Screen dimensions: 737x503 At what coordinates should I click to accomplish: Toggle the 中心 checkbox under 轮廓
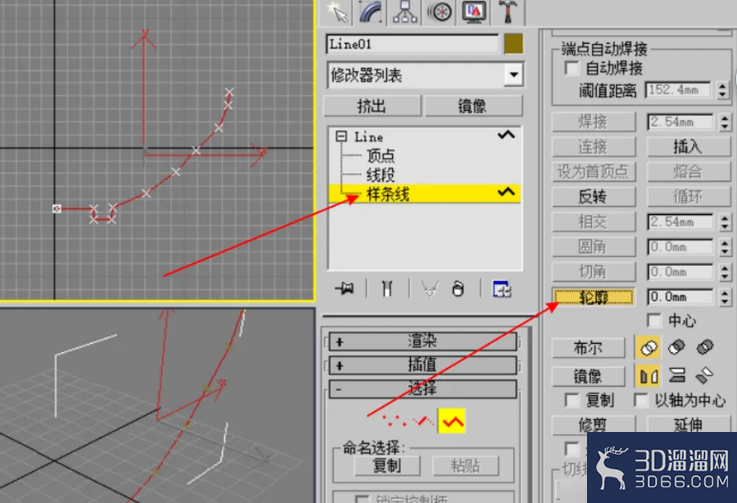pyautogui.click(x=654, y=320)
